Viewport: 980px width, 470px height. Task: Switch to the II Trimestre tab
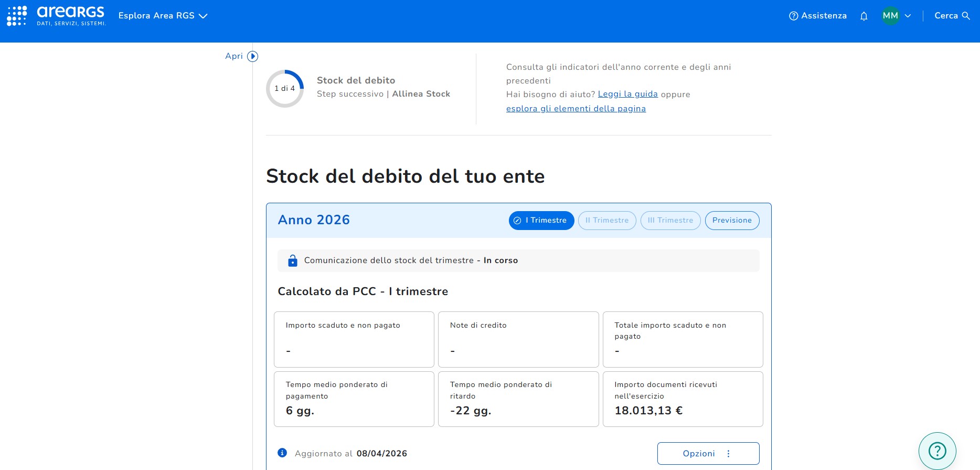coord(607,221)
